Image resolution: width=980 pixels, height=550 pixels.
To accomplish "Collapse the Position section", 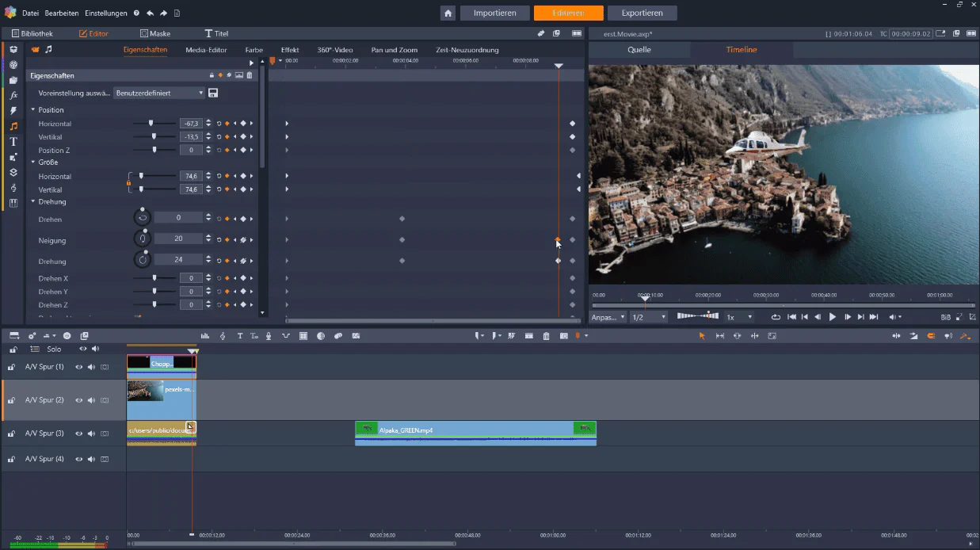I will (x=33, y=109).
